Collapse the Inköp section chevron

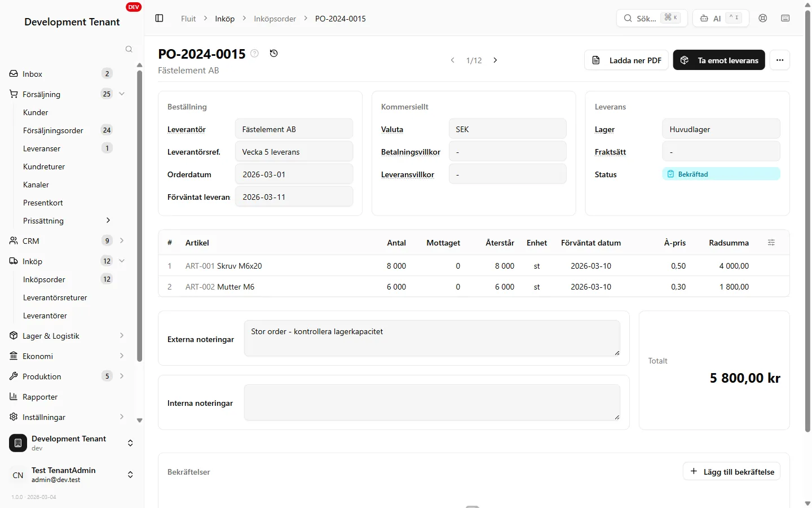pyautogui.click(x=122, y=261)
